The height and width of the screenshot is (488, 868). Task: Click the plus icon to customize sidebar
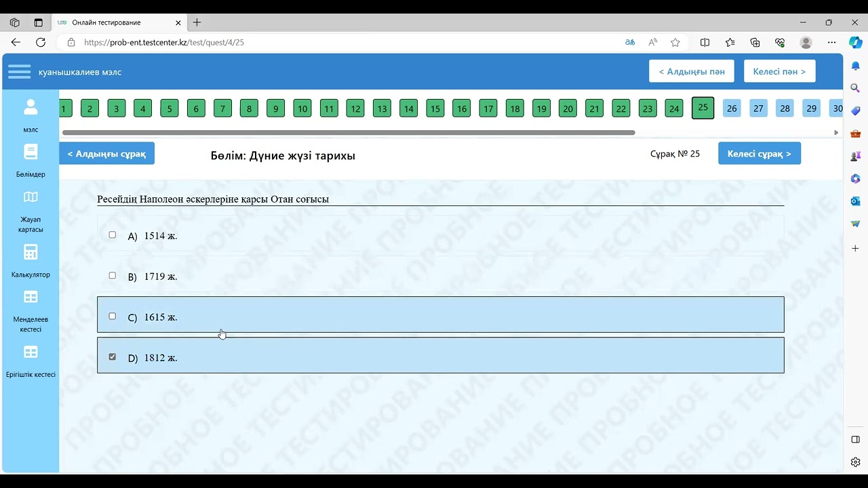[855, 249]
